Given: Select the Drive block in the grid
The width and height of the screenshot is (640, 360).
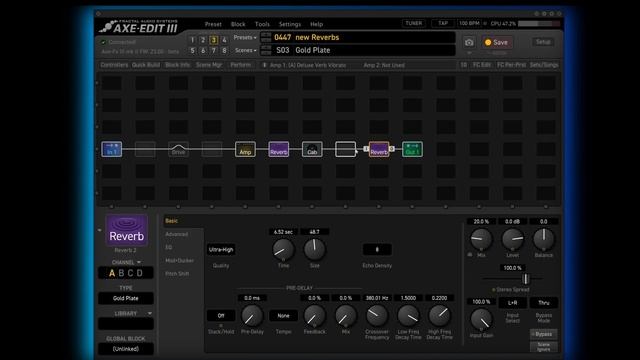Looking at the screenshot, I should pos(178,149).
